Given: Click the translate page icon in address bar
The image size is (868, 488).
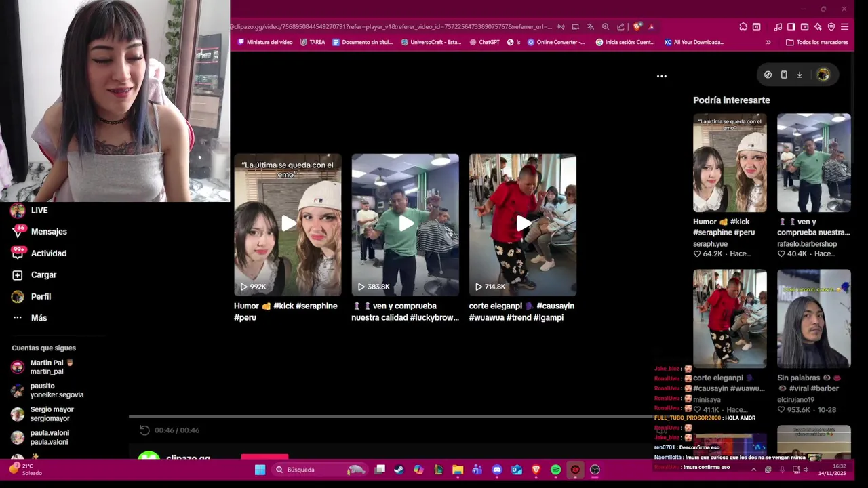Looking at the screenshot, I should (591, 27).
